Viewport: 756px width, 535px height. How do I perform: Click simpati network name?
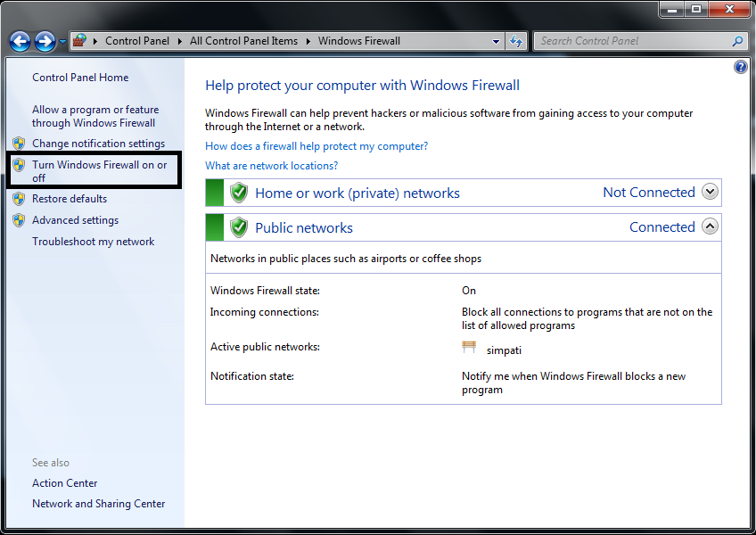[504, 350]
